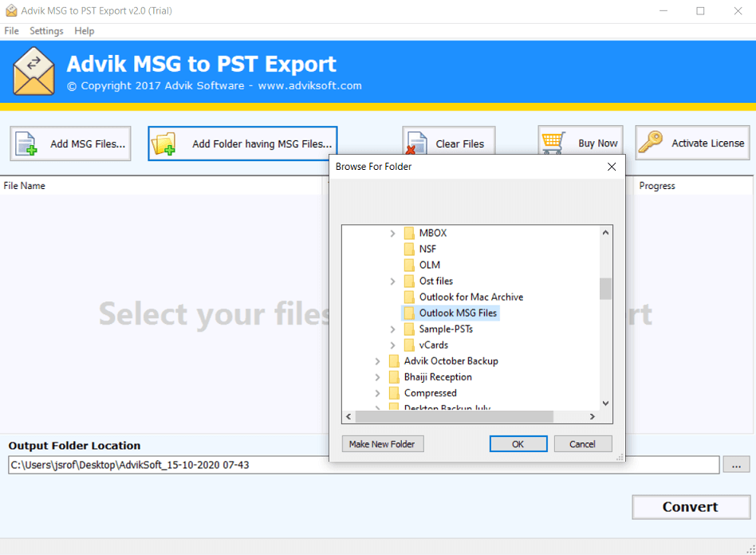Viewport: 756px width, 555px height.
Task: Click the Clear Files button
Action: pyautogui.click(x=448, y=141)
